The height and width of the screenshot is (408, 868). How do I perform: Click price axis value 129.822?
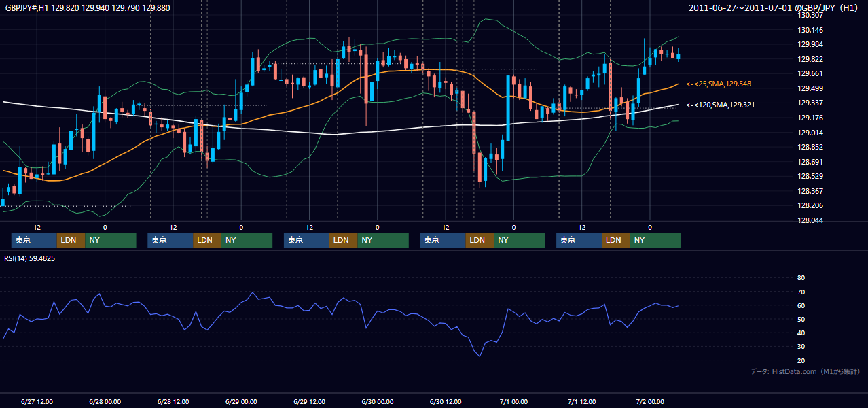(810, 59)
